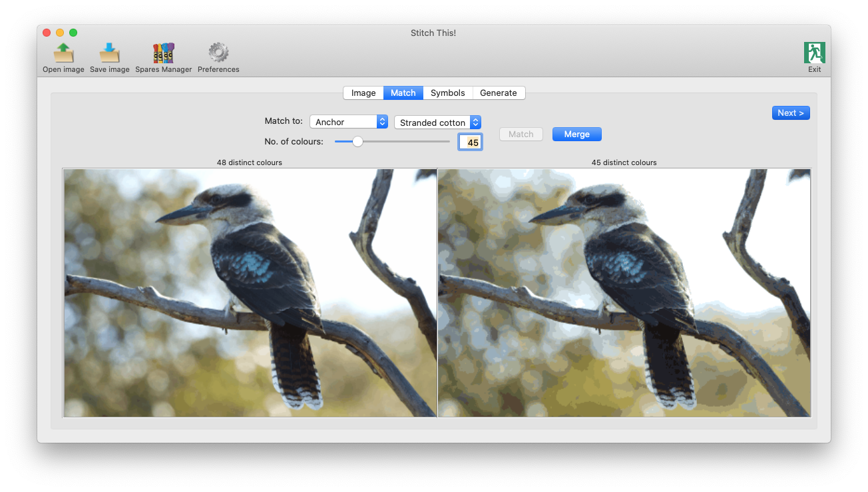The width and height of the screenshot is (868, 492).
Task: Click the Next > button
Action: click(x=790, y=113)
